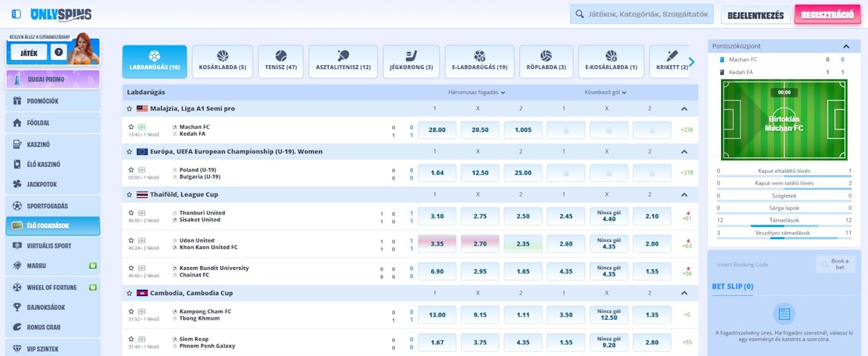
Task: Switch to the Kosárlabda (5) tab
Action: [223, 62]
